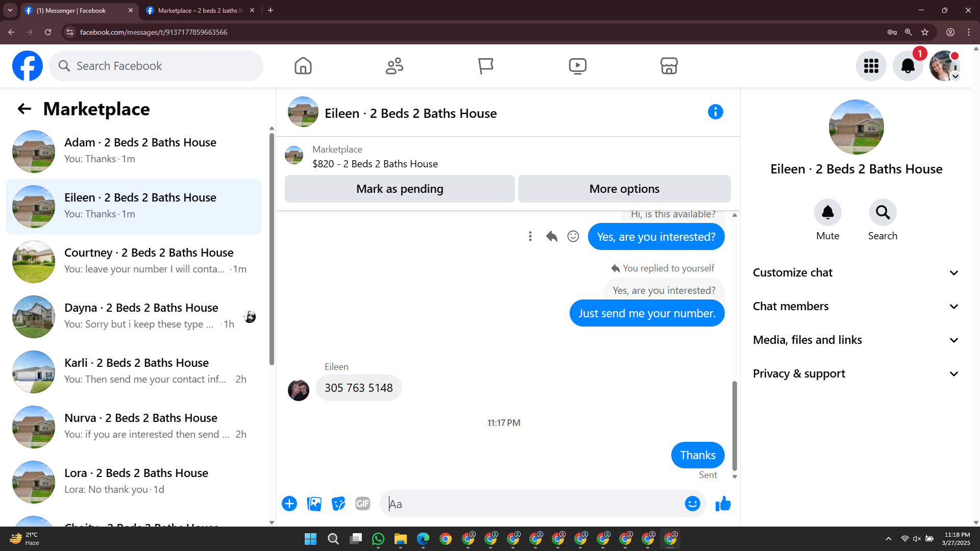Open the Windows Start menu
980x551 pixels.
(310, 539)
